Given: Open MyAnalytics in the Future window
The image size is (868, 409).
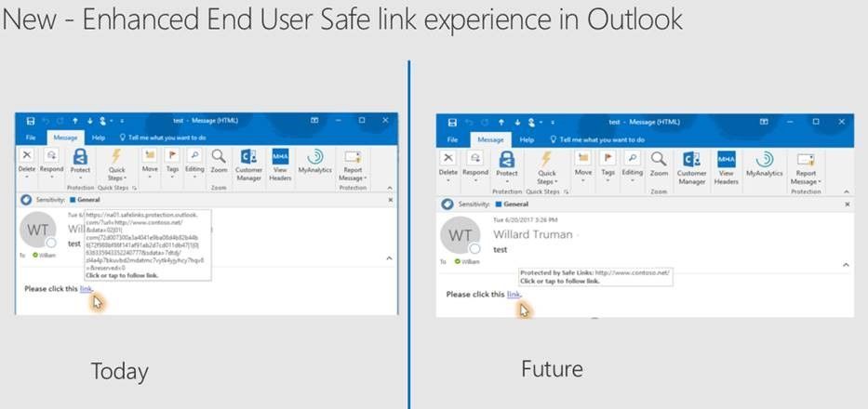Looking at the screenshot, I should coord(765,165).
